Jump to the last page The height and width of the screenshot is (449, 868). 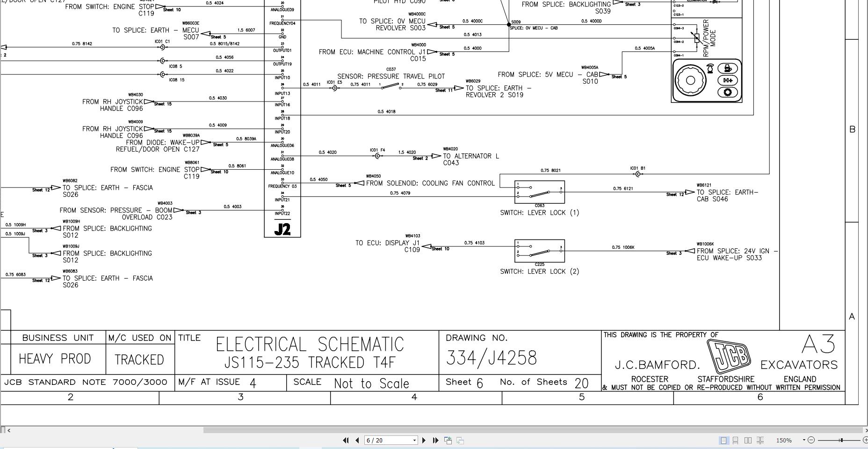click(x=436, y=440)
